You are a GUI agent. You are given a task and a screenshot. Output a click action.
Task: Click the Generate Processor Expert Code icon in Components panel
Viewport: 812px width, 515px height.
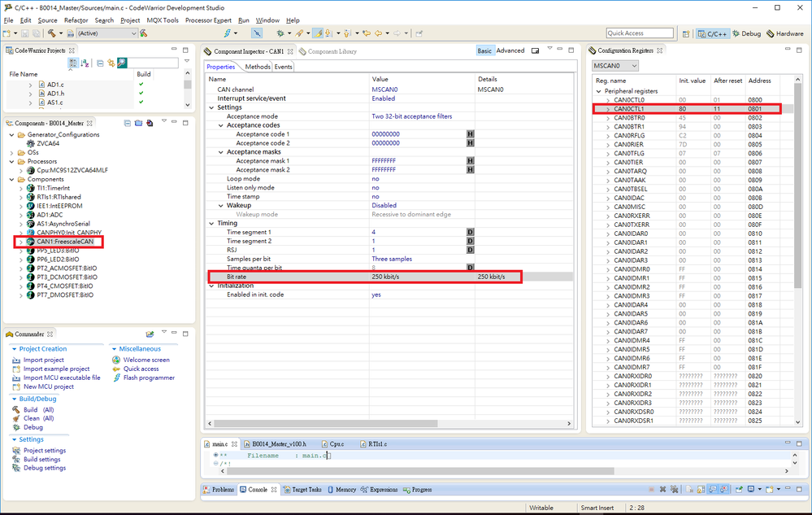pyautogui.click(x=150, y=124)
